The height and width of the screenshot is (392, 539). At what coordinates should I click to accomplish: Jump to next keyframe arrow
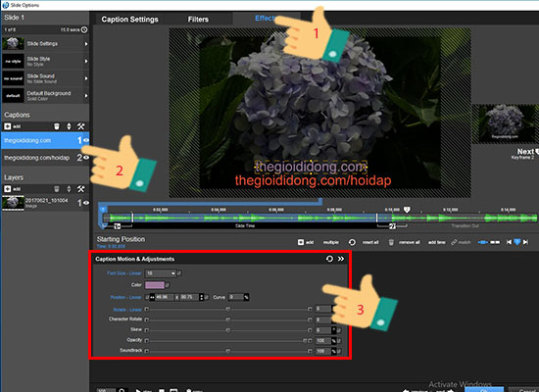pyautogui.click(x=525, y=242)
